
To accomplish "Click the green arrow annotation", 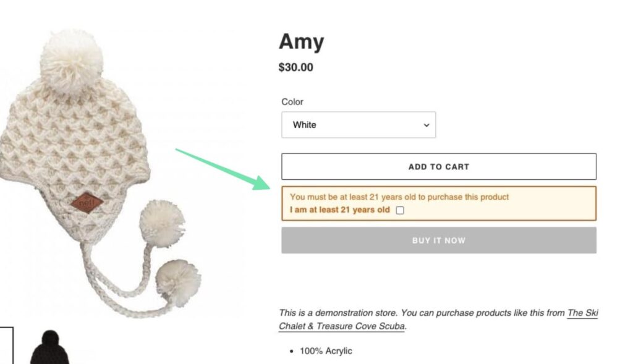I will 223,168.
